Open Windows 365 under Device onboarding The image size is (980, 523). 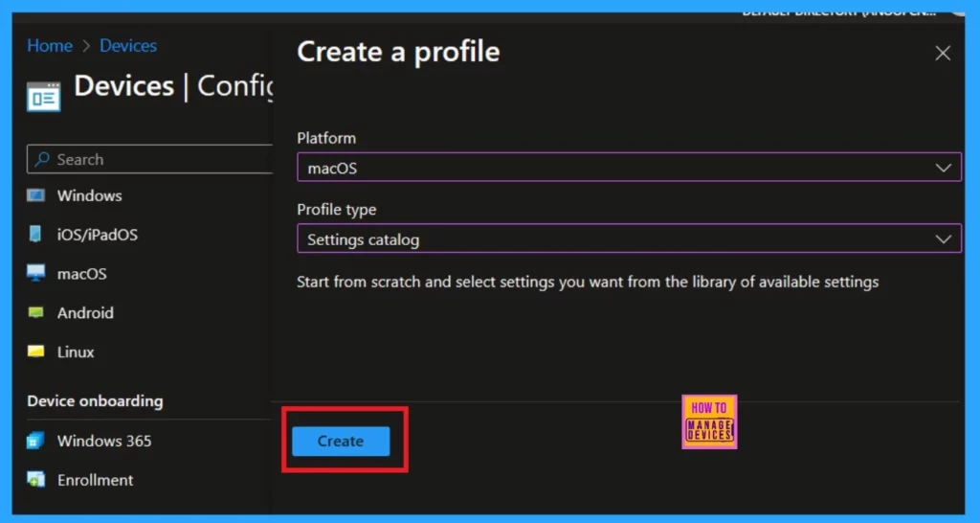[104, 441]
